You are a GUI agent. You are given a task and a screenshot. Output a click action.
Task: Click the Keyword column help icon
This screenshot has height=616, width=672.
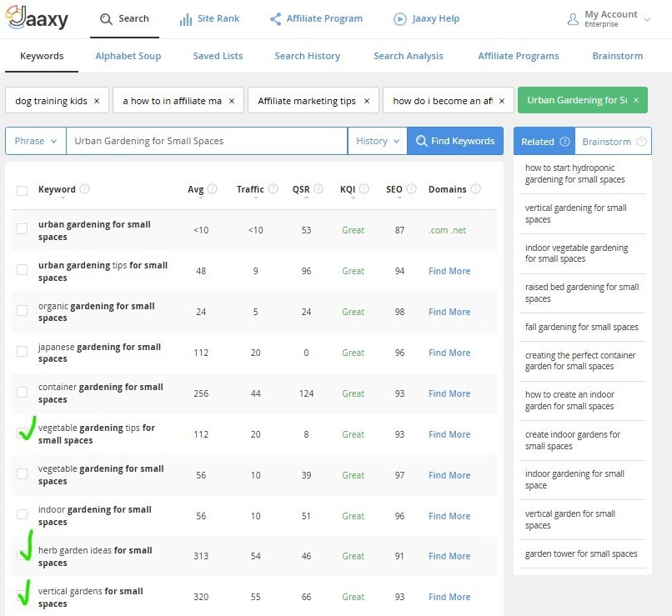(x=85, y=188)
